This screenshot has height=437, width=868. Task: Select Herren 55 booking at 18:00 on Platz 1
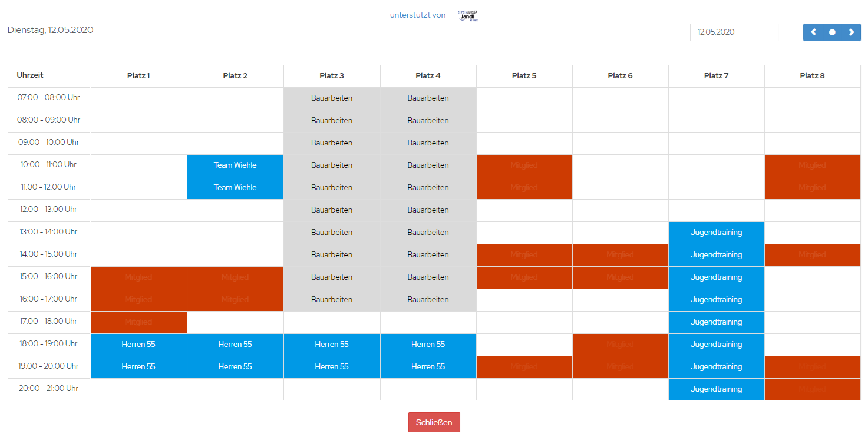point(138,345)
